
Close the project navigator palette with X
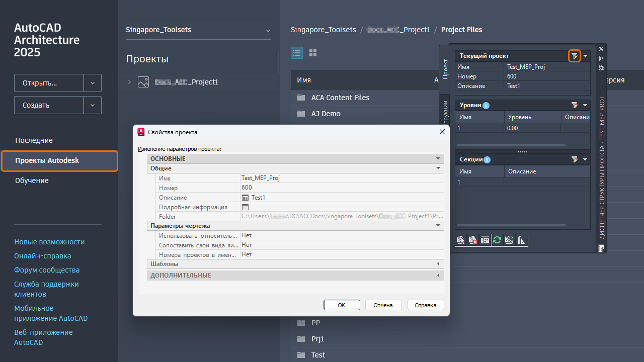(x=601, y=49)
